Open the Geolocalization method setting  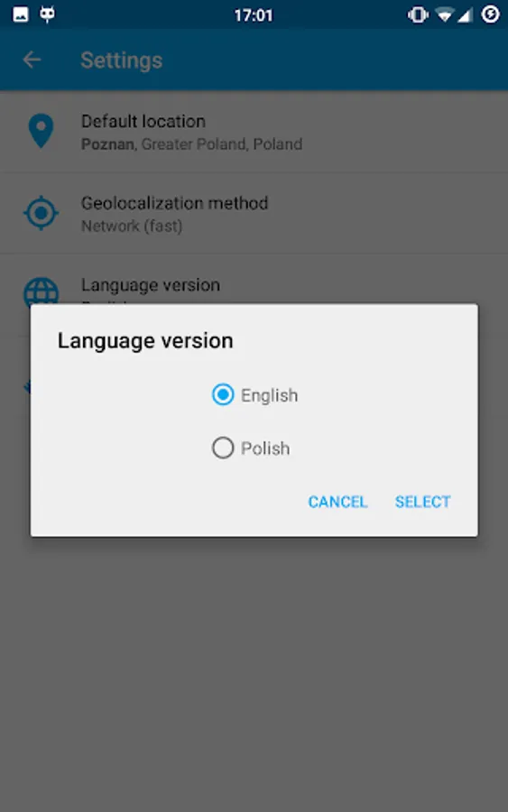pos(254,213)
